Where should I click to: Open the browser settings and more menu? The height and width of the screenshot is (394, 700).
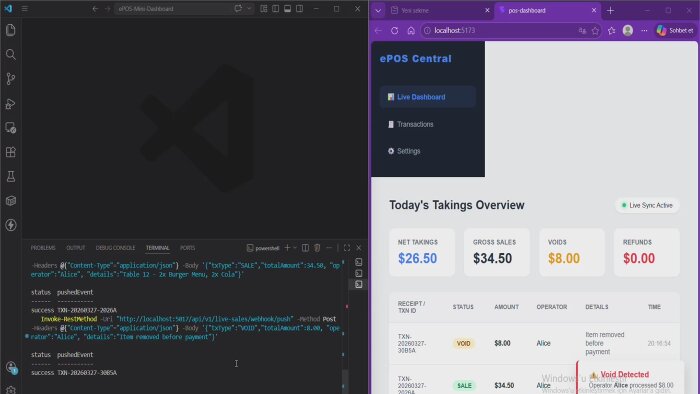pyautogui.click(x=644, y=30)
